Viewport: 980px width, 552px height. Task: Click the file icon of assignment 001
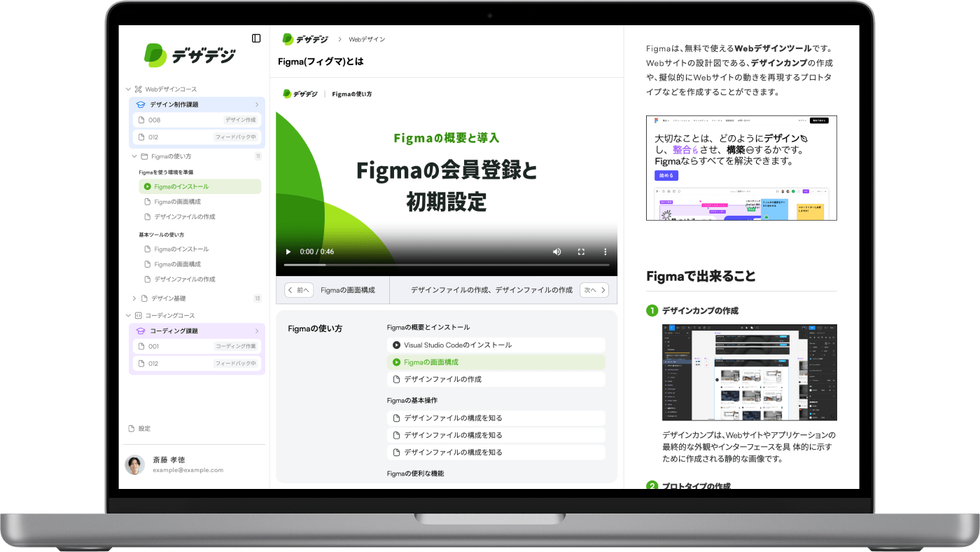point(141,346)
